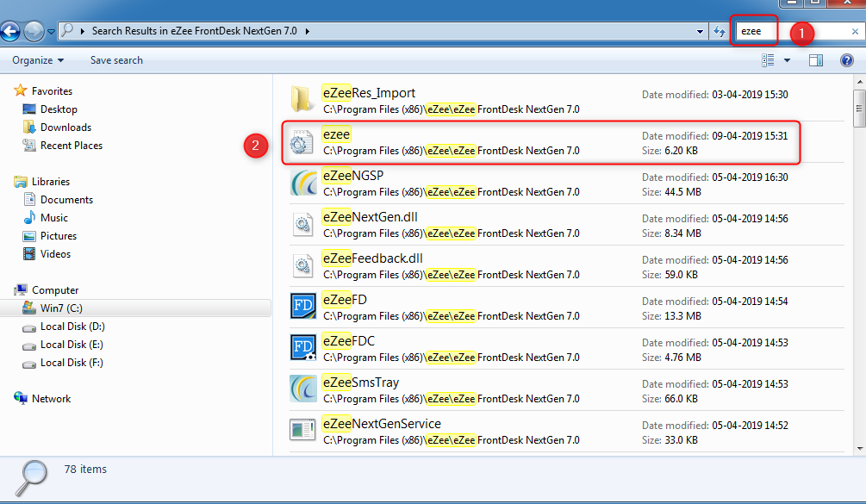
Task: Select the eZeeFDC file name
Action: [348, 341]
